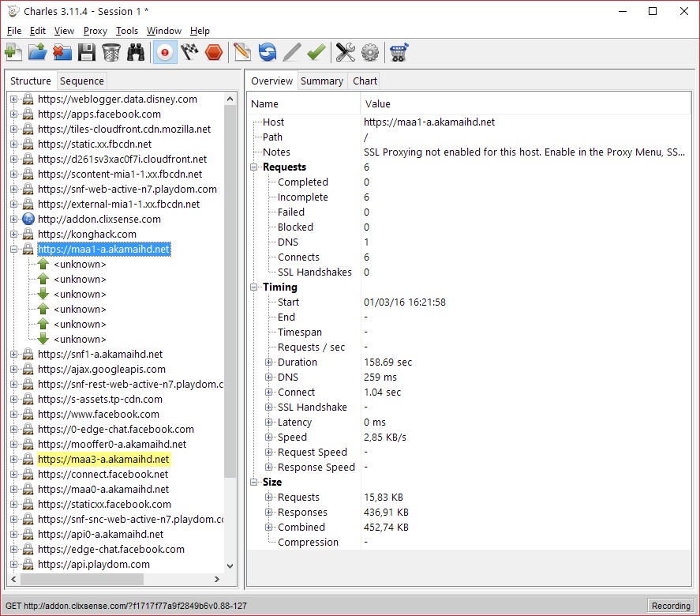Expand the Duration row in Timing
The width and height of the screenshot is (700, 616).
[269, 362]
